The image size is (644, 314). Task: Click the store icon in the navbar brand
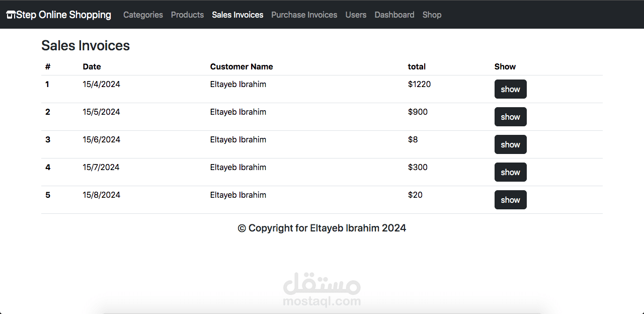11,15
